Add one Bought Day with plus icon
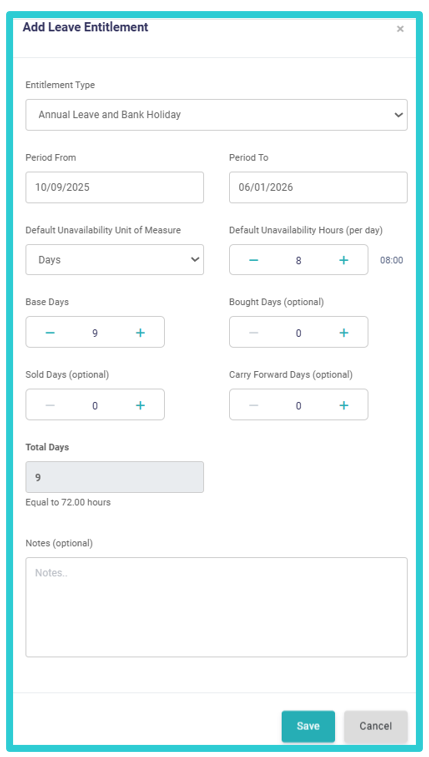 [344, 333]
